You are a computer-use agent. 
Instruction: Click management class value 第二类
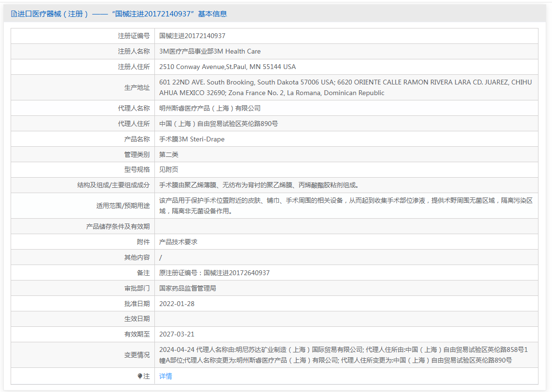168,154
